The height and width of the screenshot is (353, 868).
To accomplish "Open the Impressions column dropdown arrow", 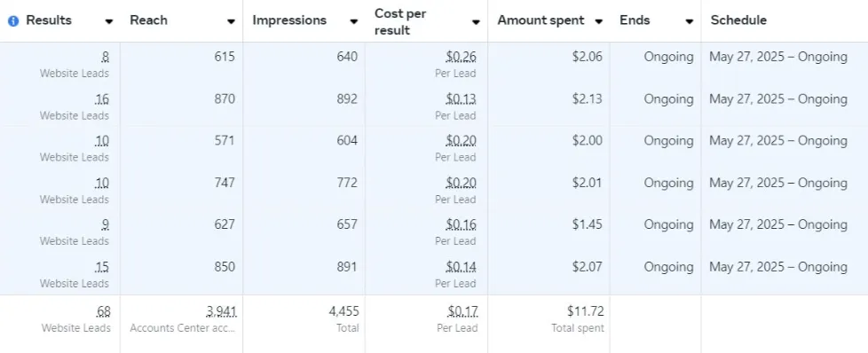I will pos(354,21).
